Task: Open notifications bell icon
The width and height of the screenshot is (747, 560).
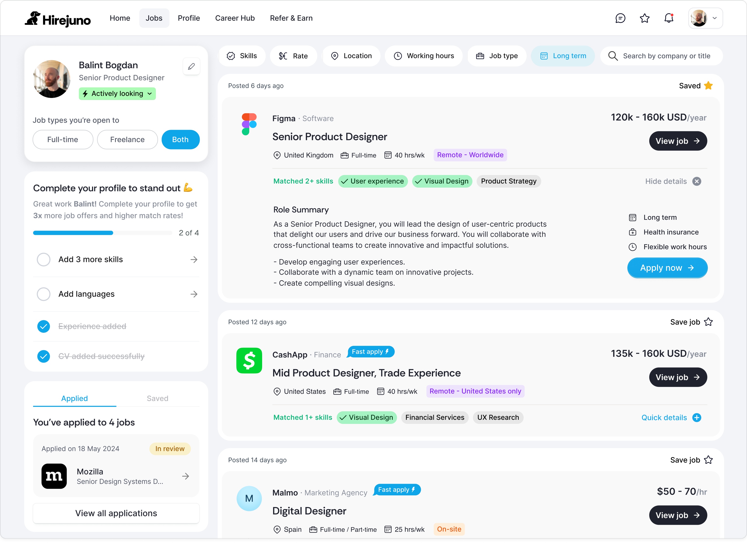Action: pos(669,18)
